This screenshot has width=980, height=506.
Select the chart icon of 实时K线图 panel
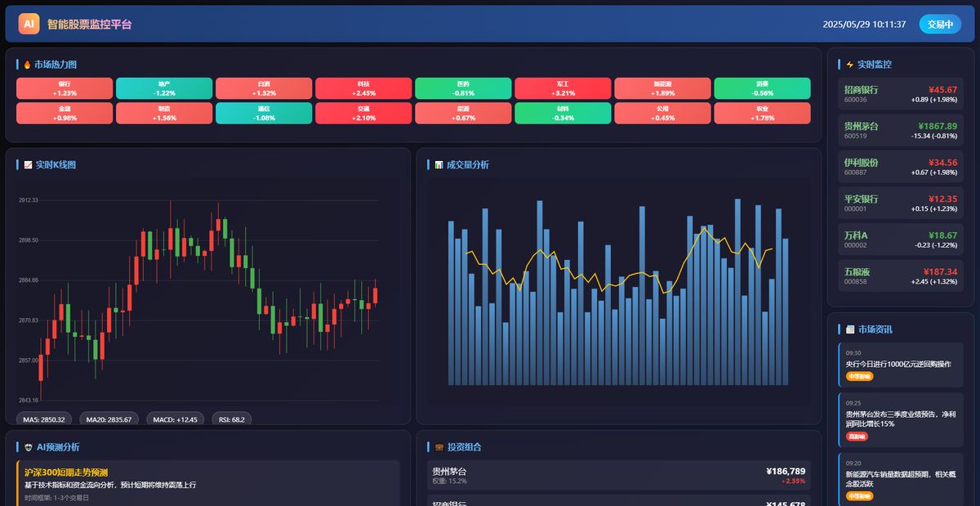pos(28,164)
